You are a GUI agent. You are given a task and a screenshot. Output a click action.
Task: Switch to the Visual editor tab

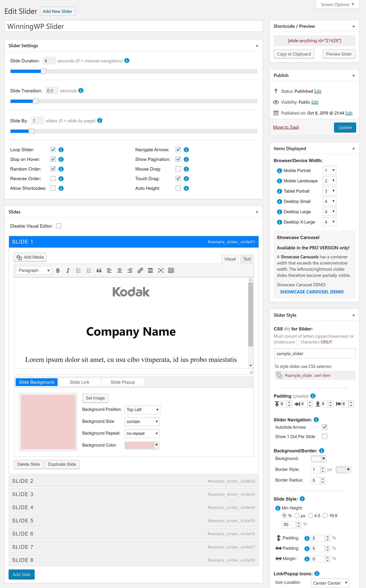tap(230, 259)
